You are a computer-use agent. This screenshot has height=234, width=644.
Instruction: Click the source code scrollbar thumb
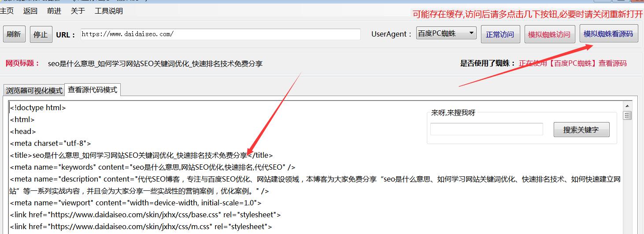click(627, 115)
